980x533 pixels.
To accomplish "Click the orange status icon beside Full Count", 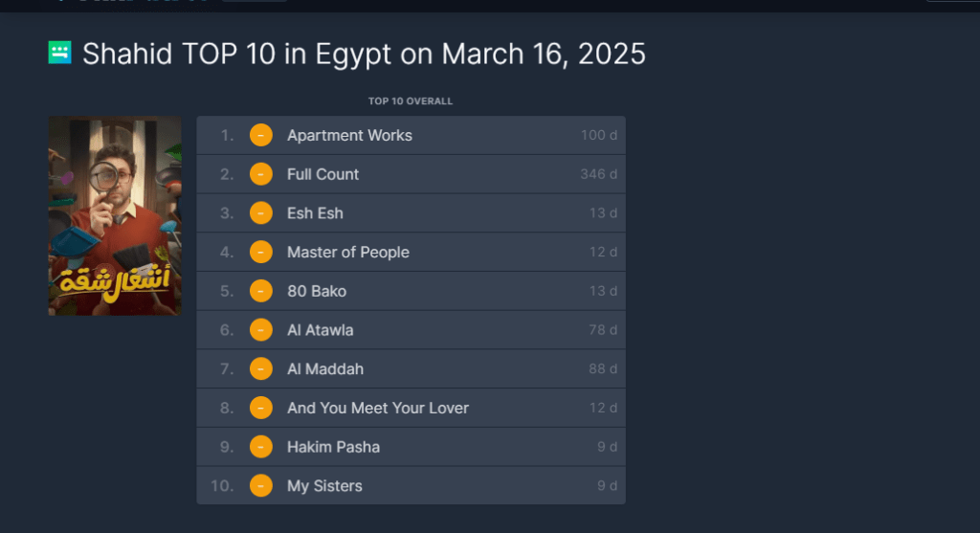I will [x=261, y=174].
